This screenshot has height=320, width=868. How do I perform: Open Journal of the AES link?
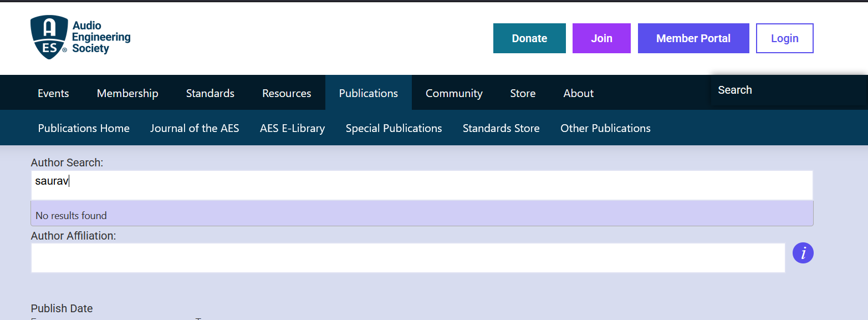(x=195, y=128)
